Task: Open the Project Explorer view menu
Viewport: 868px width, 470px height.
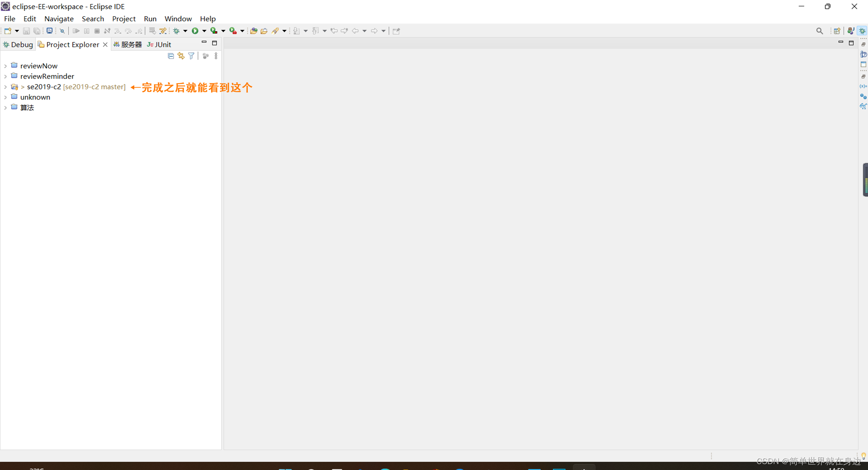Action: tap(216, 56)
